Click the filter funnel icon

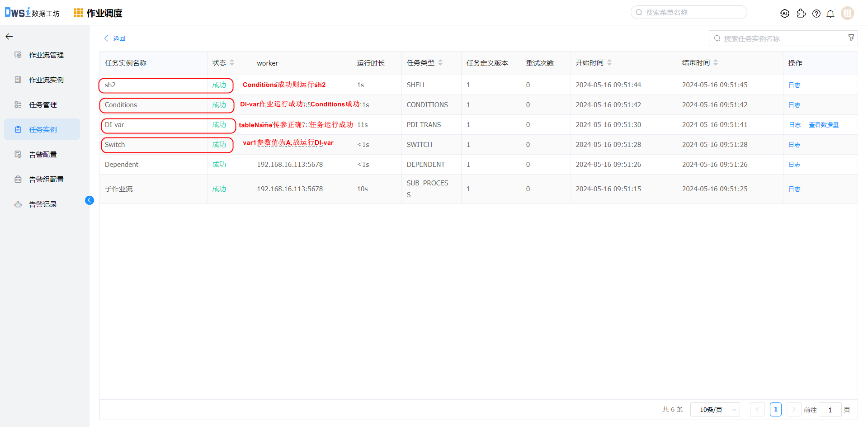(x=851, y=38)
